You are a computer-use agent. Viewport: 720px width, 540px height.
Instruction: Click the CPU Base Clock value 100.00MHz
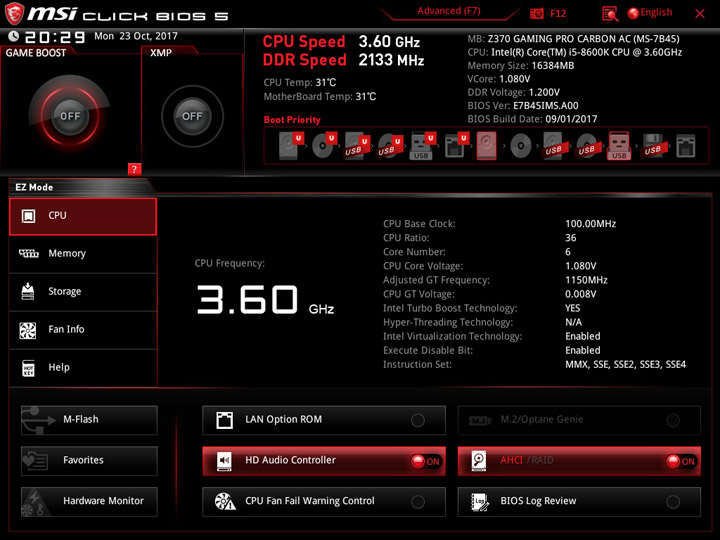coord(591,224)
